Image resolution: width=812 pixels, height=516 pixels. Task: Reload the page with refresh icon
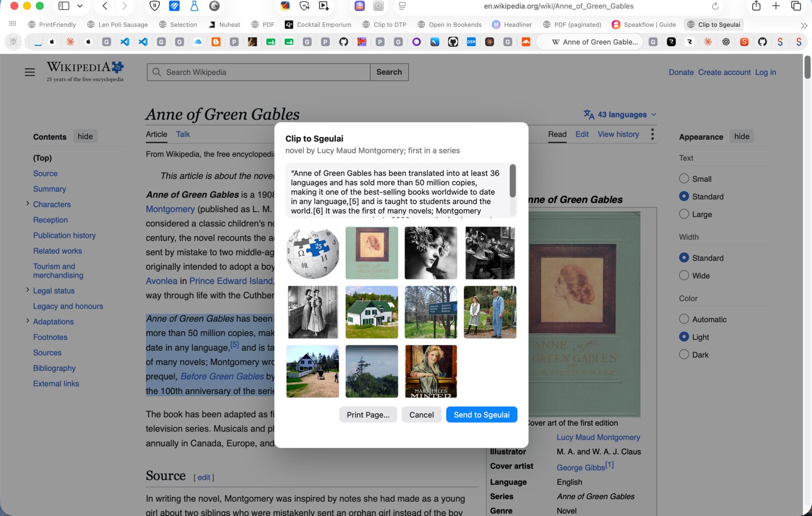715,6
